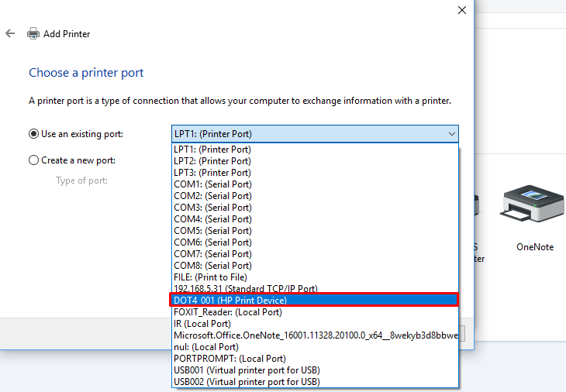The image size is (566, 392).
Task: Click the Add Printer title icon
Action: (x=33, y=34)
